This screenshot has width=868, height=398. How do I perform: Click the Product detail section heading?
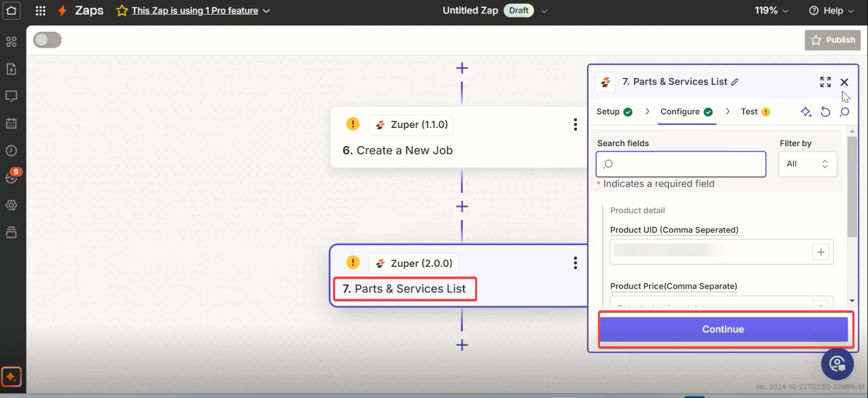point(637,210)
